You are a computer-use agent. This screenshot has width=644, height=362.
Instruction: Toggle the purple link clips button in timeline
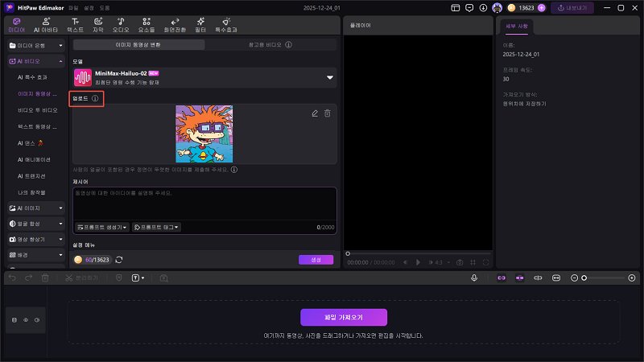coord(502,278)
